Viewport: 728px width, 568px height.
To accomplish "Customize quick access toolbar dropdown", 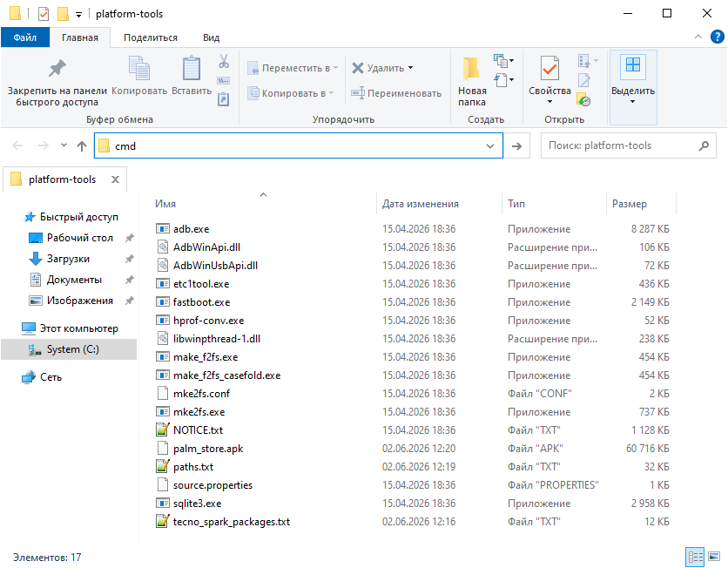I will [x=79, y=15].
